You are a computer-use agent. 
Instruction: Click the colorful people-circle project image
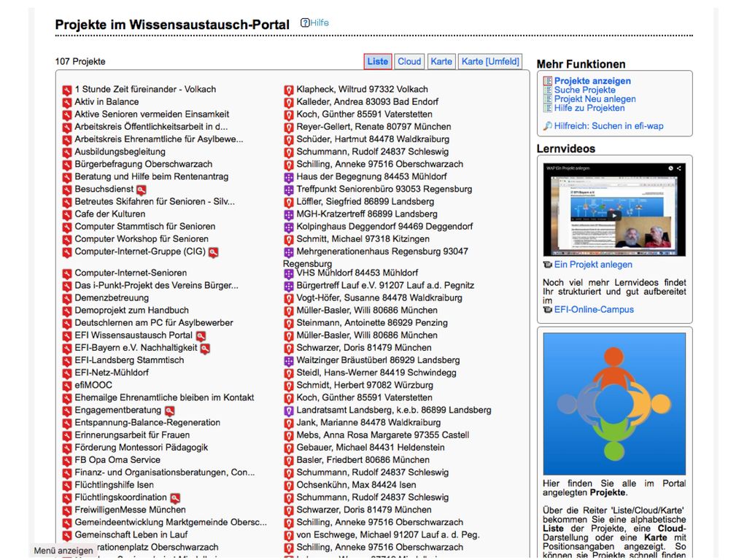614,404
